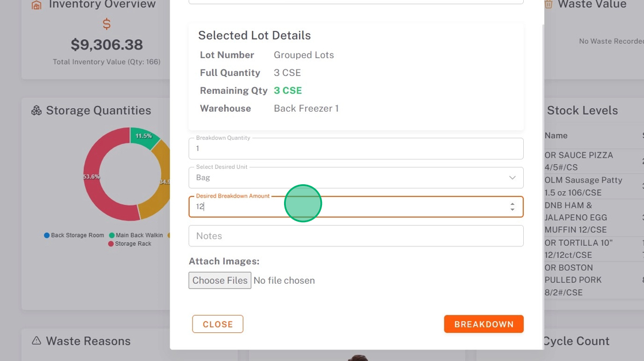The width and height of the screenshot is (644, 361).
Task: Click the Storage Quantities boxes icon
Action: click(x=37, y=111)
